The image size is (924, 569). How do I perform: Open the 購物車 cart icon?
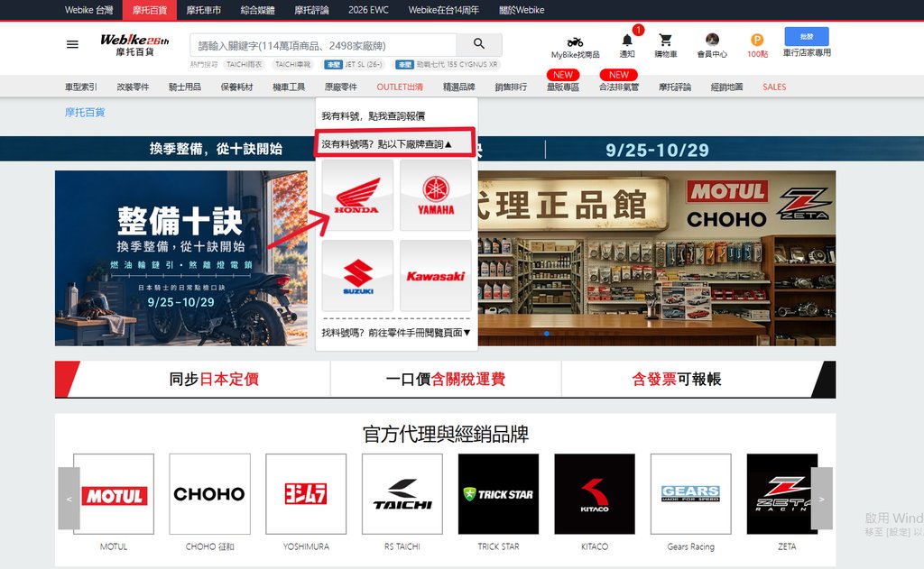(665, 40)
